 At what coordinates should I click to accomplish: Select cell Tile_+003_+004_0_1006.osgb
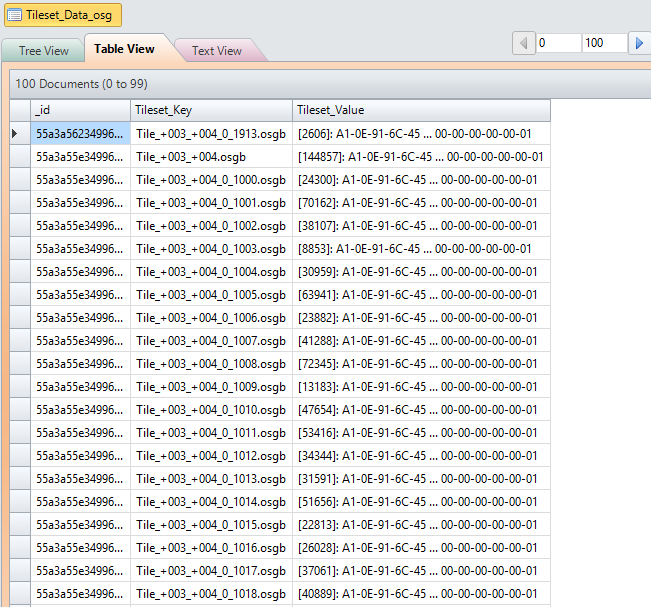[x=212, y=318]
